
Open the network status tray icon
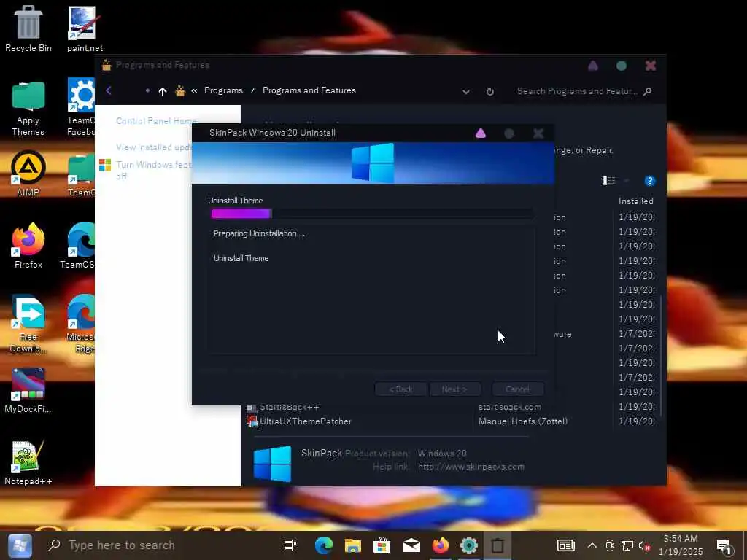pos(627,545)
